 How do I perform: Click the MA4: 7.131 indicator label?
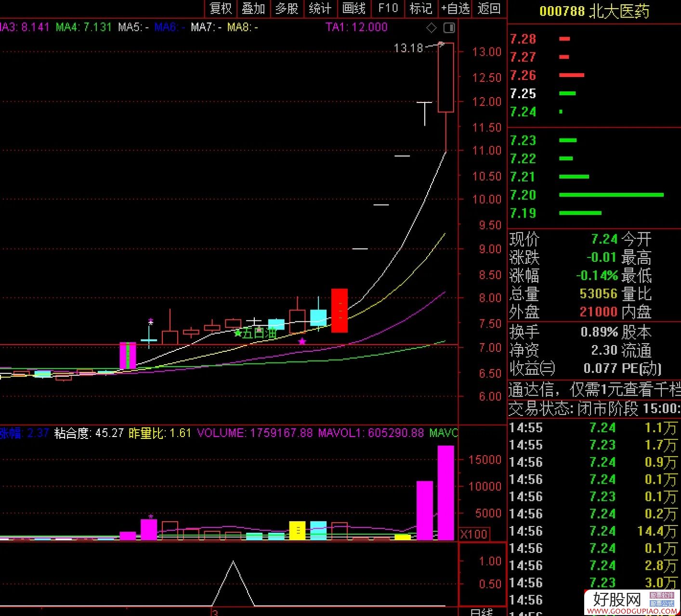(84, 27)
